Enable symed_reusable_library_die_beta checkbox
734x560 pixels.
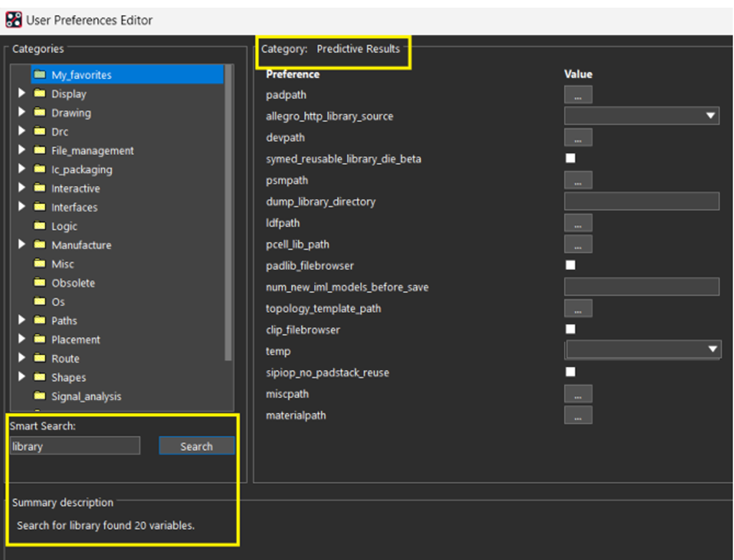[571, 159]
